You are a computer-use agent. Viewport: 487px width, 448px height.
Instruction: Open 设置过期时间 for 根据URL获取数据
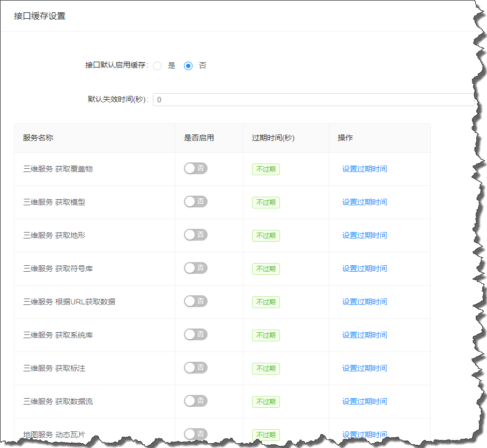[365, 302]
